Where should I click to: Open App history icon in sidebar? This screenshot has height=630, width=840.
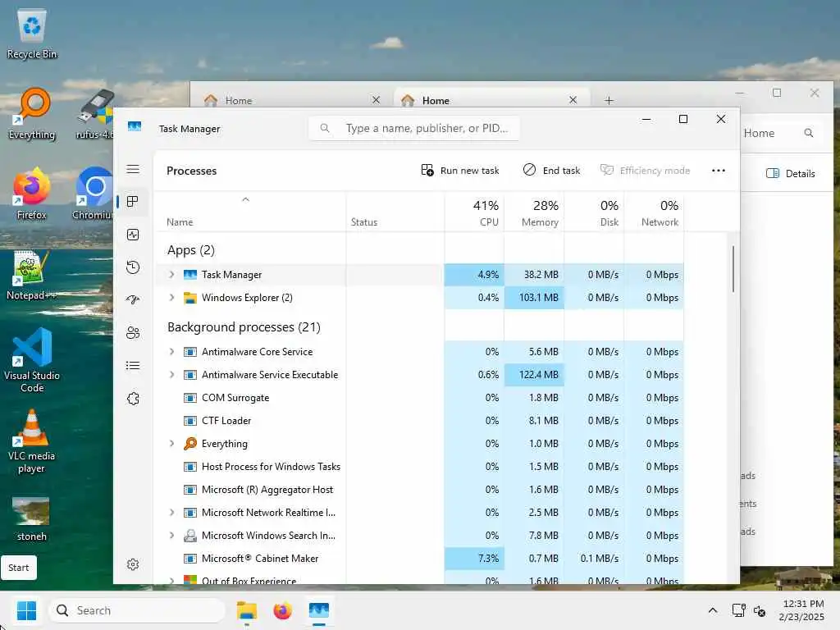coord(133,267)
